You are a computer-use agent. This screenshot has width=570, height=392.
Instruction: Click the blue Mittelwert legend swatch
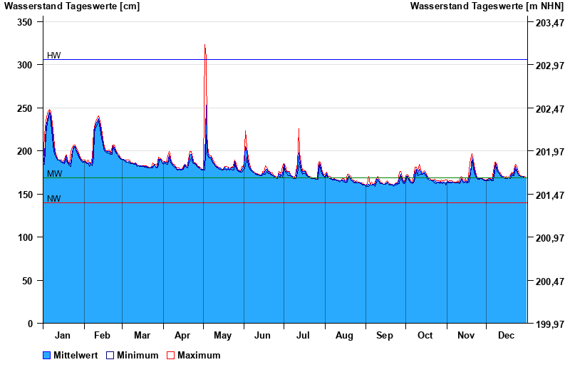click(x=47, y=356)
